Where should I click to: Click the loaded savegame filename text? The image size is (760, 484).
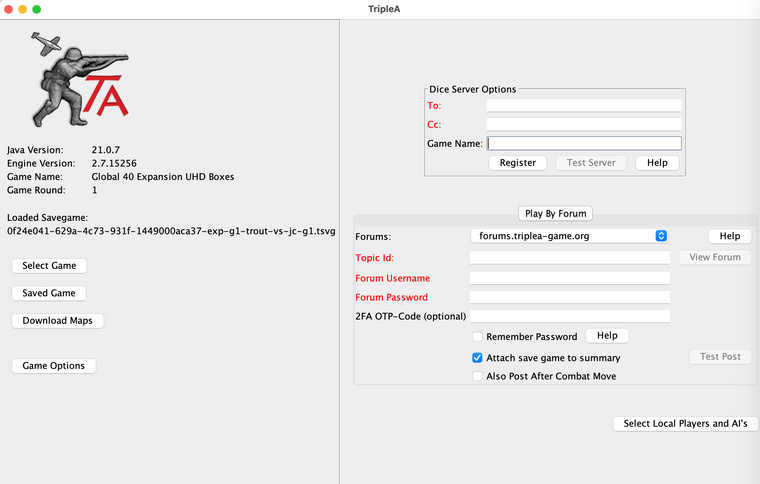pos(171,231)
